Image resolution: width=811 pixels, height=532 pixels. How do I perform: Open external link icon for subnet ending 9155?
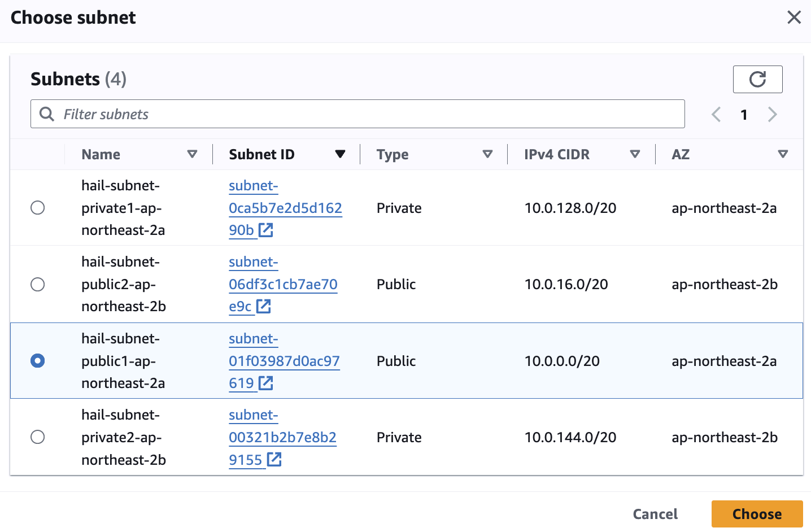(274, 460)
